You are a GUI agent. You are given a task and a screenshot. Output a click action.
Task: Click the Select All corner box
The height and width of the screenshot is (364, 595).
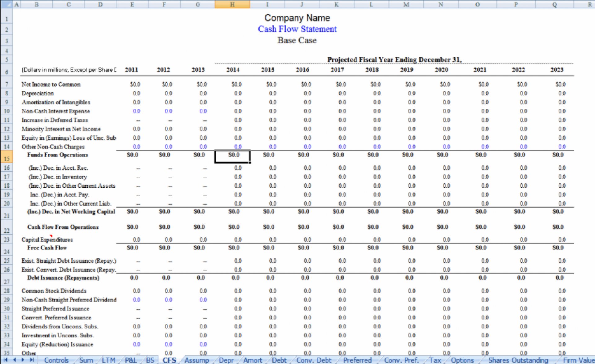[6, 4]
